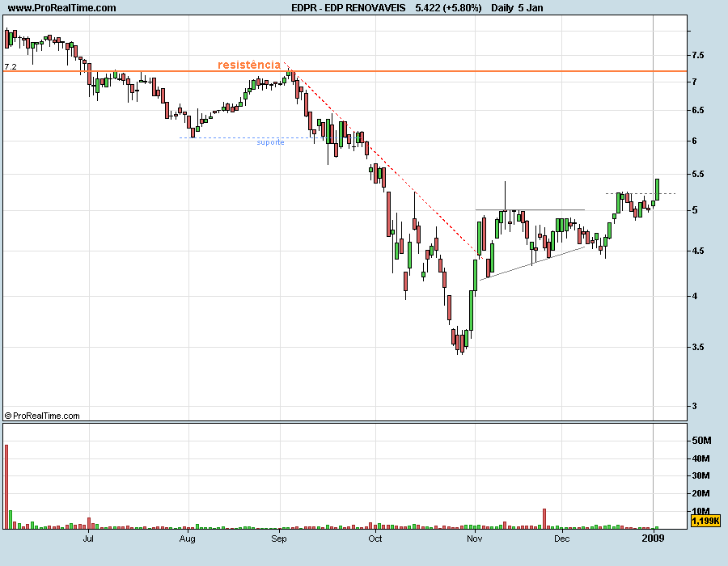Click the Nov month label
Screen dimensions: 728x566
[x=475, y=539]
